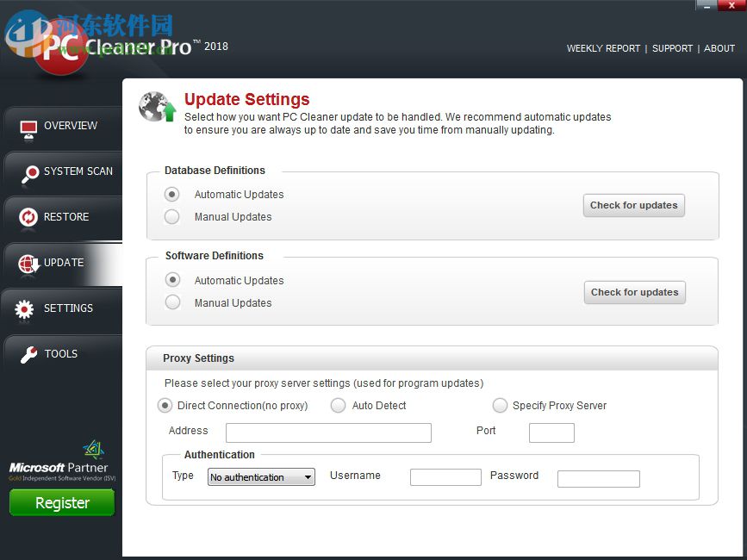The image size is (747, 560).
Task: Open Settings using the gear icon
Action: [x=27, y=308]
